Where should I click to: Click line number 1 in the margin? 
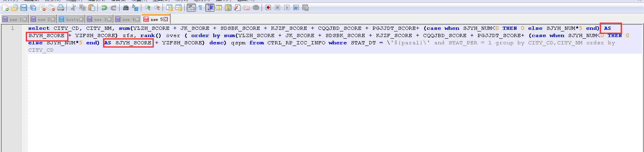[12, 28]
